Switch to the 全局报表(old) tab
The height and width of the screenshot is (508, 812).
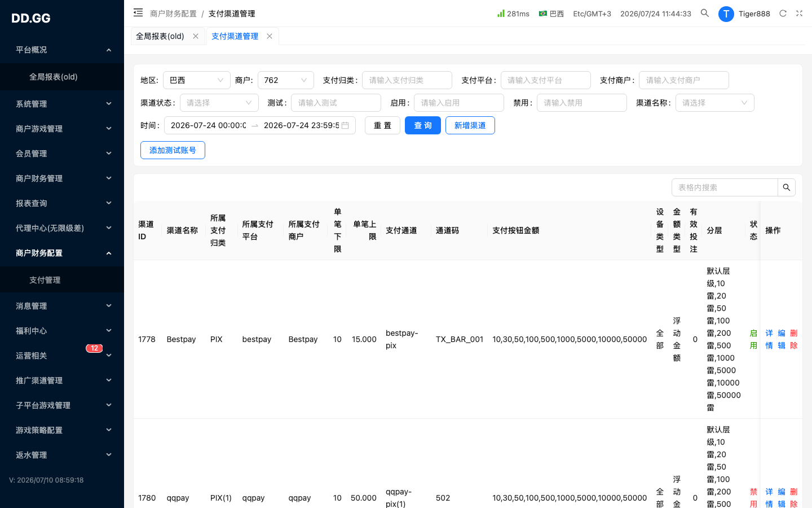(x=160, y=36)
